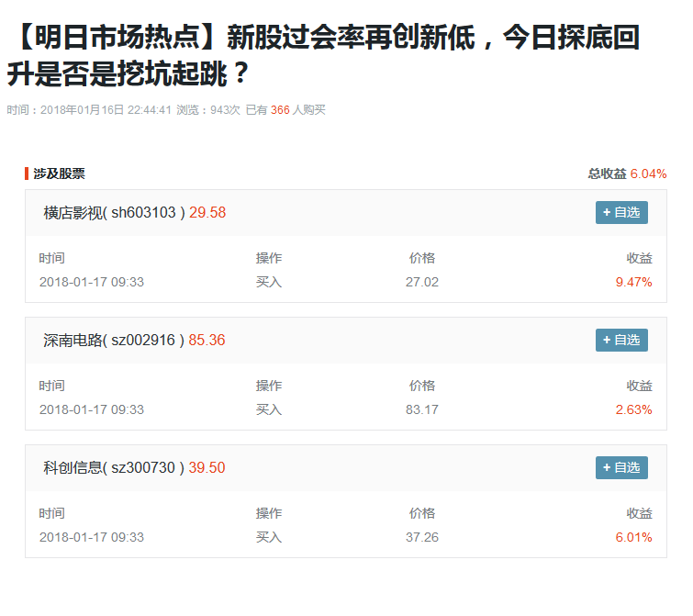The image size is (693, 616).
Task: Click 科创信息 current price 39.50
Action: [207, 467]
